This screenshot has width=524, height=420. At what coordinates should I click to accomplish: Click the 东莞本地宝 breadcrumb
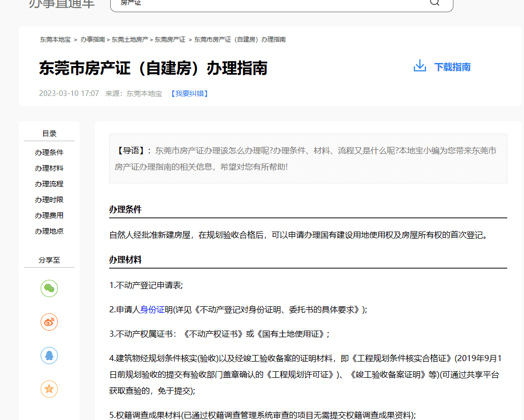point(55,40)
